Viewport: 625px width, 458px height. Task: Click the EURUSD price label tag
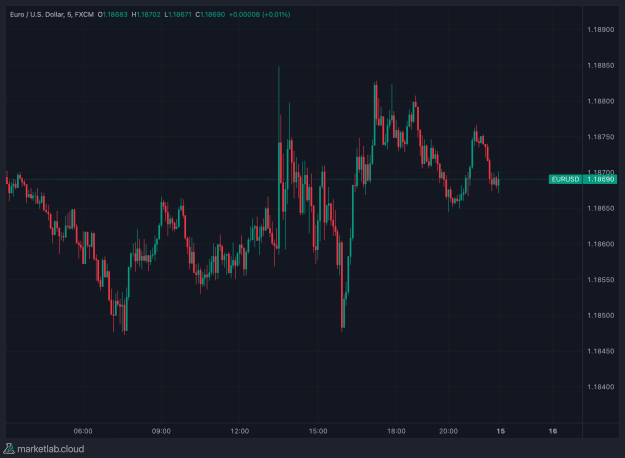point(565,179)
